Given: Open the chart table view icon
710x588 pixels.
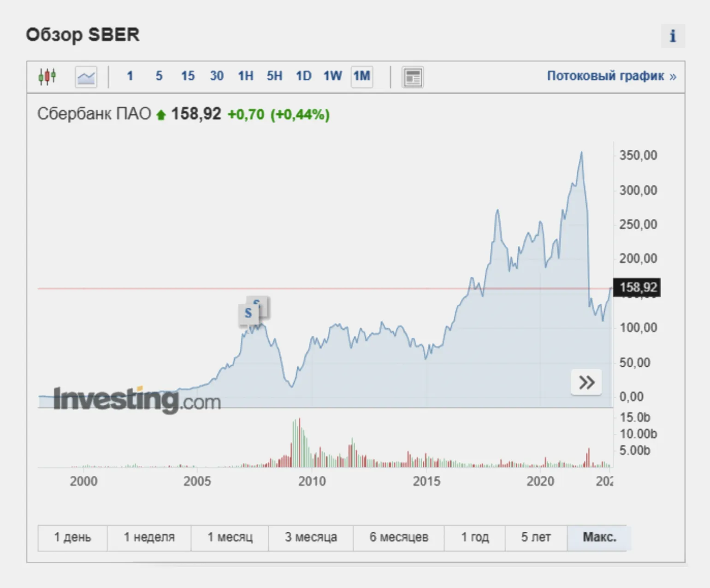Looking at the screenshot, I should point(413,77).
